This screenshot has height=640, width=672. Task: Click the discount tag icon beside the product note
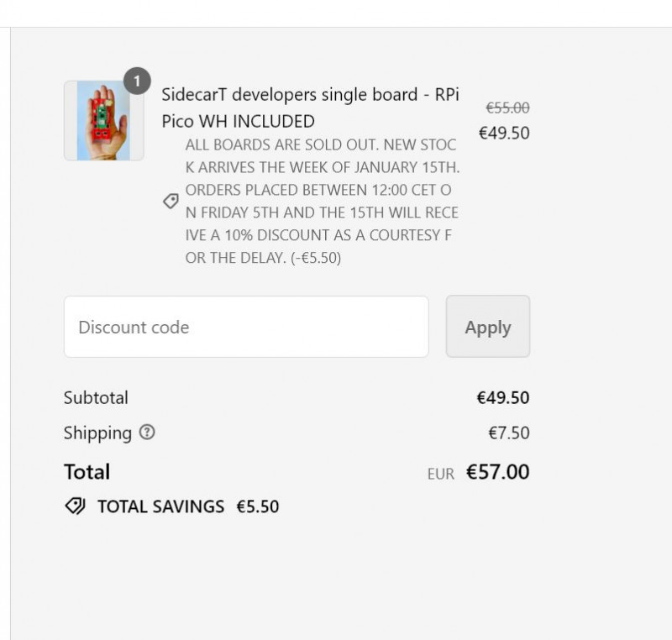[171, 201]
